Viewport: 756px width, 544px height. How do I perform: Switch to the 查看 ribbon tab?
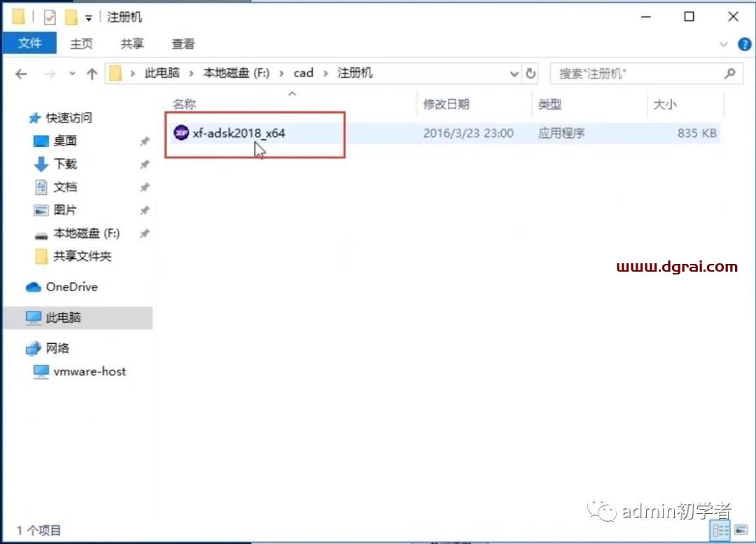pyautogui.click(x=183, y=44)
